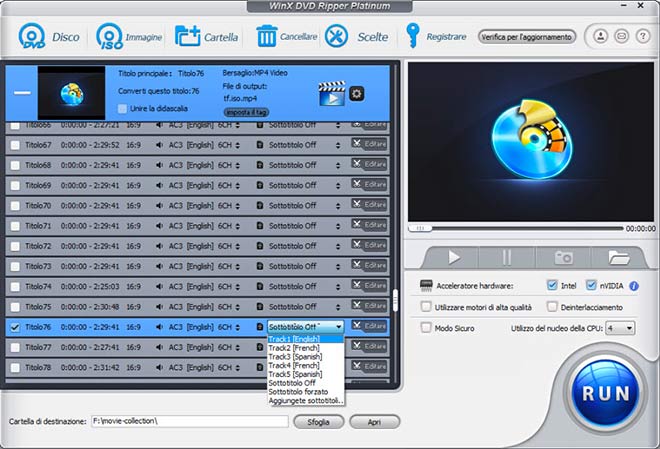Click the Cartella di destinazione path field

189,421
